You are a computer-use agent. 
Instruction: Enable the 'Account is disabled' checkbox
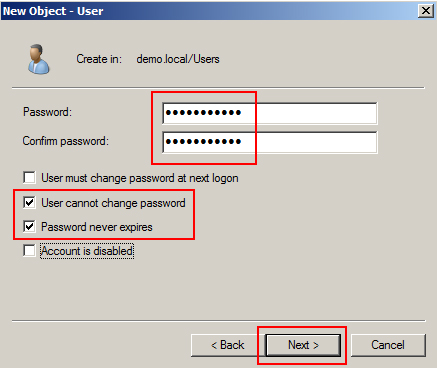[x=29, y=251]
